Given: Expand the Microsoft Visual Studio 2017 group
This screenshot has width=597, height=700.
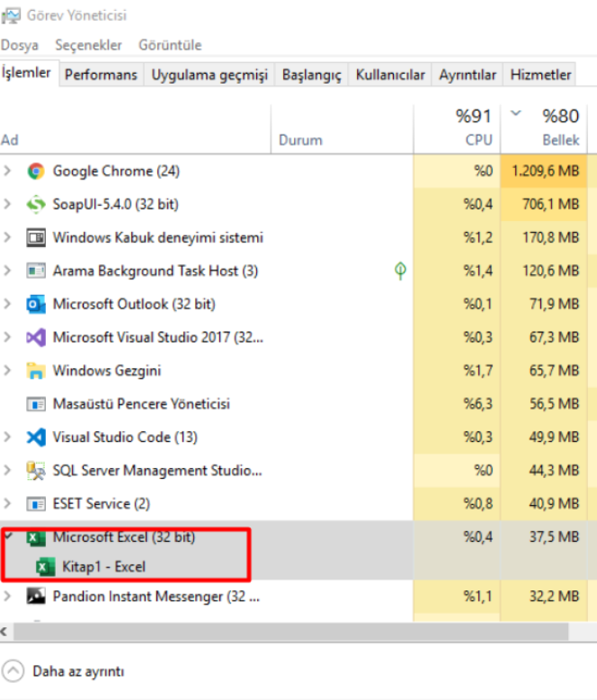Looking at the screenshot, I should (7, 337).
